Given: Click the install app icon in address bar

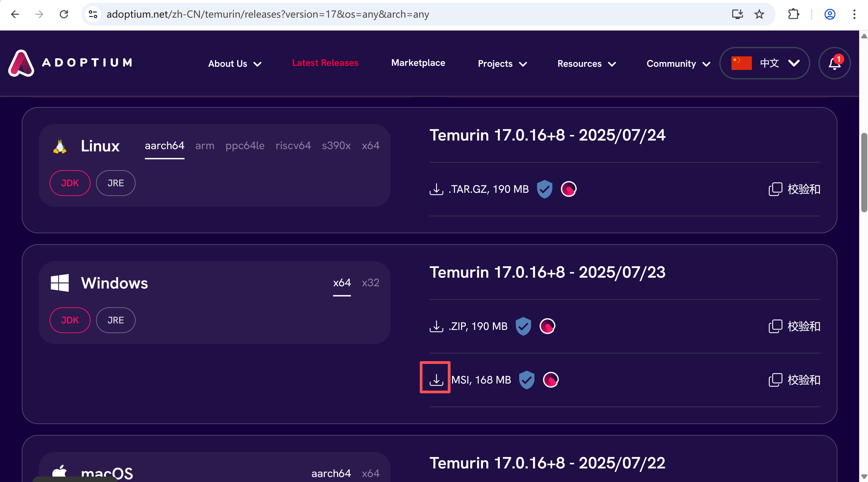Looking at the screenshot, I should click(x=737, y=14).
